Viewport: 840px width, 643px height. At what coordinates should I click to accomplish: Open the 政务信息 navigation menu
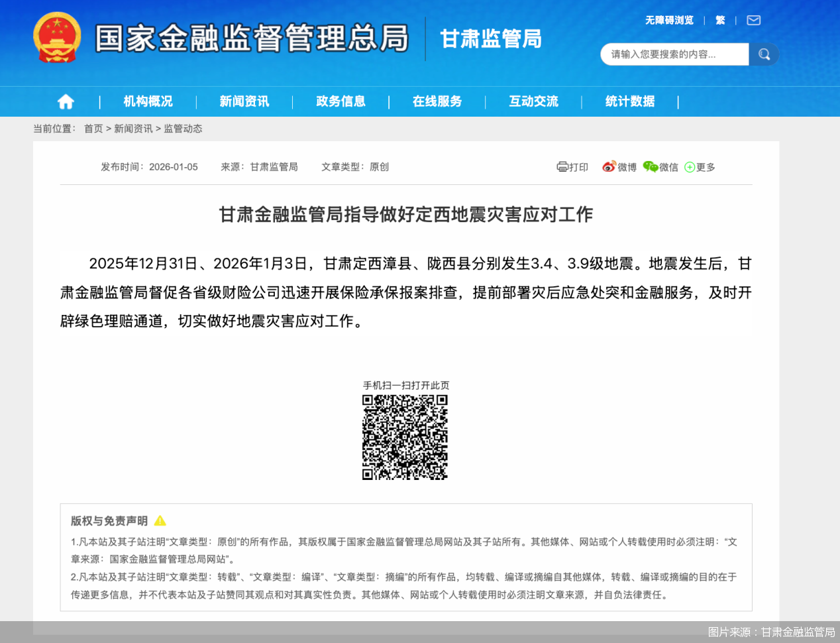(341, 101)
